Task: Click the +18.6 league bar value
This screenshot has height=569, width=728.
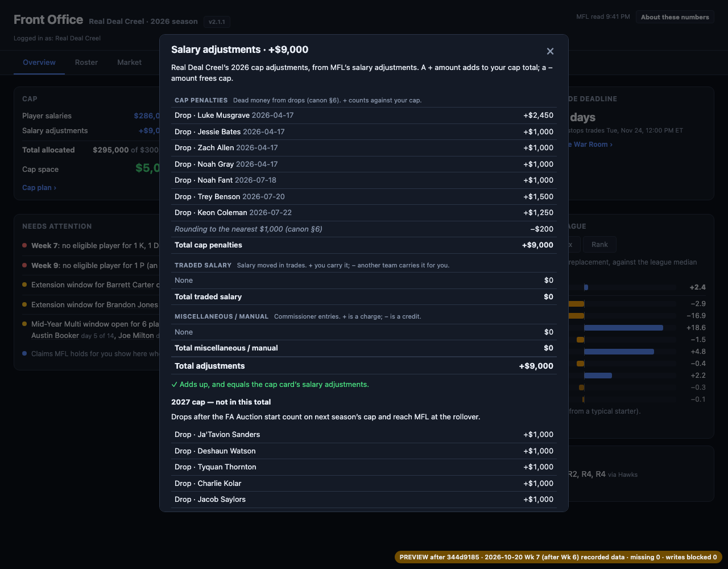Action: click(x=696, y=328)
